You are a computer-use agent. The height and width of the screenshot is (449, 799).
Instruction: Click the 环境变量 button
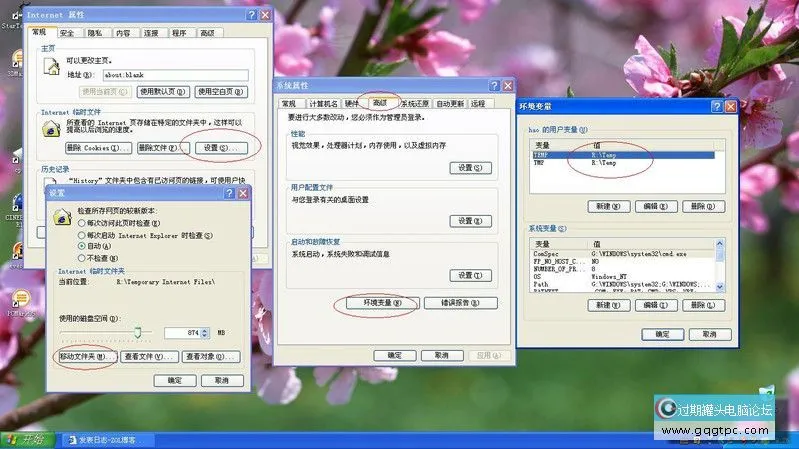(383, 303)
